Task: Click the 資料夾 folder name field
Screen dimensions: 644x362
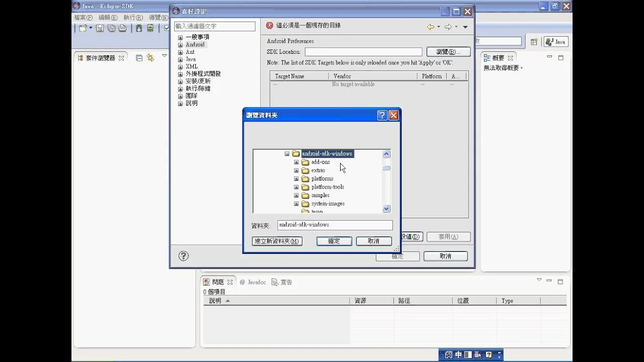Action: coord(335,225)
